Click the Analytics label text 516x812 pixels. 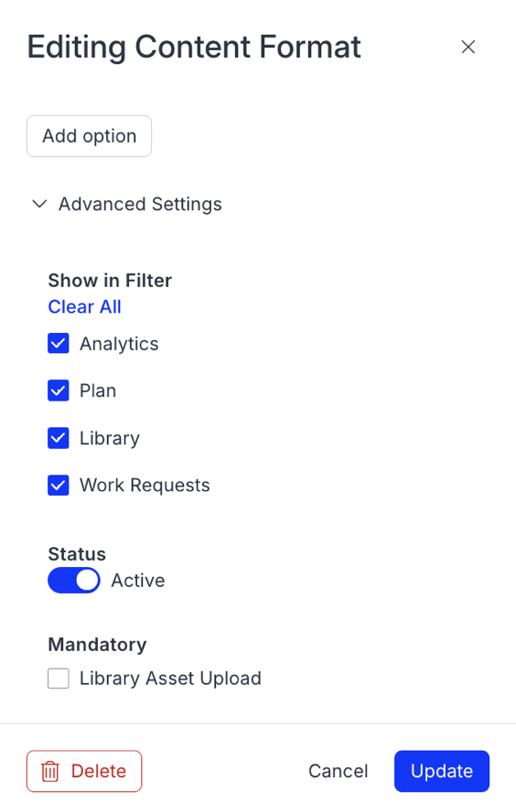119,344
